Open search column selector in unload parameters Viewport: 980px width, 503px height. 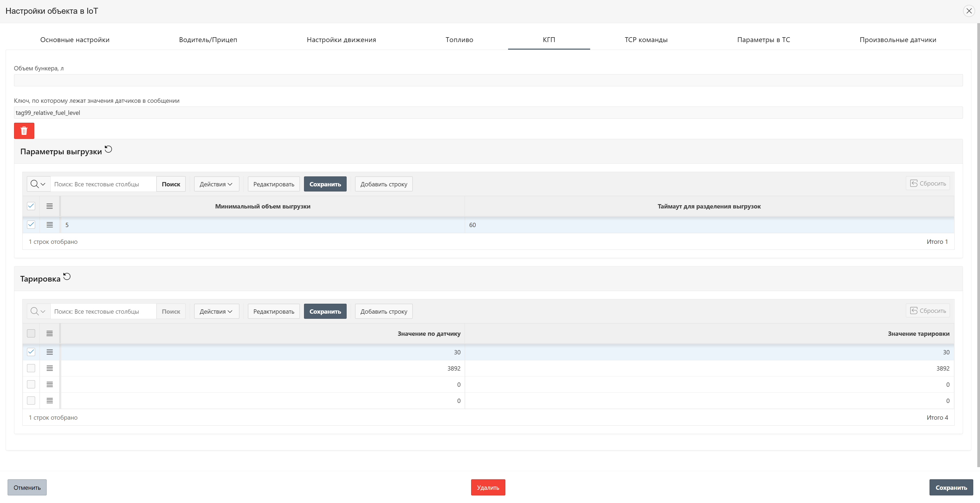38,184
